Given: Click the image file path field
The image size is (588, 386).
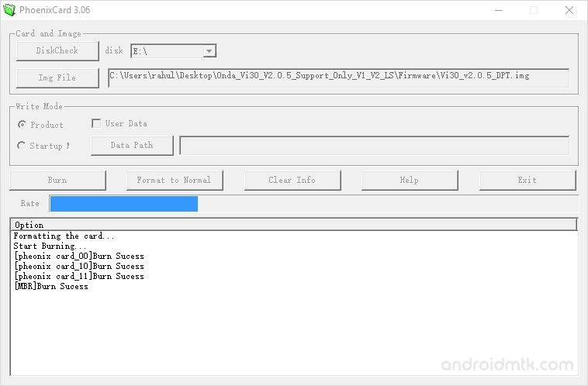Looking at the screenshot, I should pos(339,78).
